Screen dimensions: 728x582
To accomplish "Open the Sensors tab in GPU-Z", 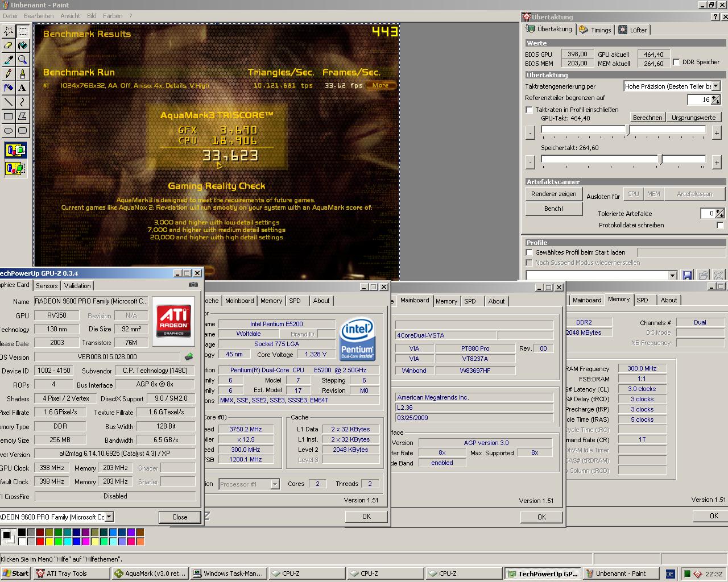I will coord(47,286).
